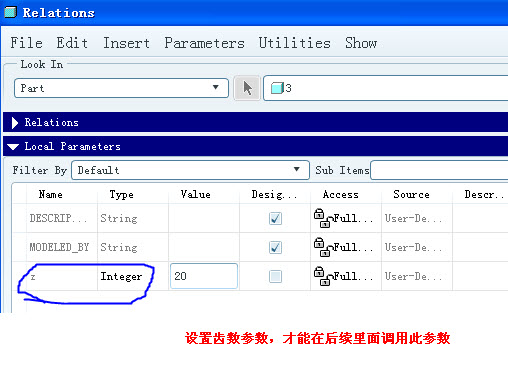Screen dimensions: 508x387
Task: Click the select-object arrow cursor button
Action: (x=247, y=88)
